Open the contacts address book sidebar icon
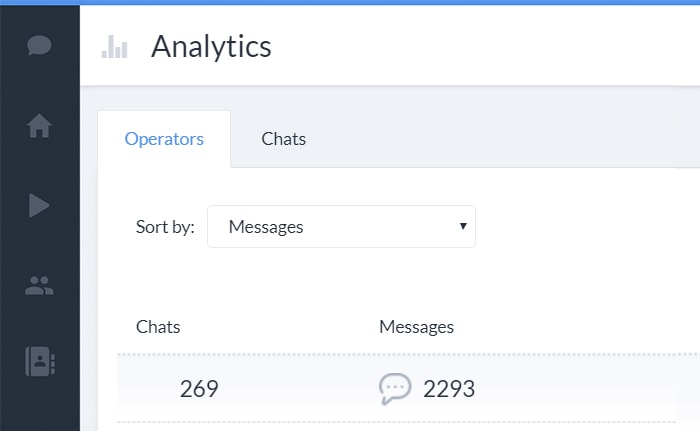The image size is (700, 431). [40, 361]
